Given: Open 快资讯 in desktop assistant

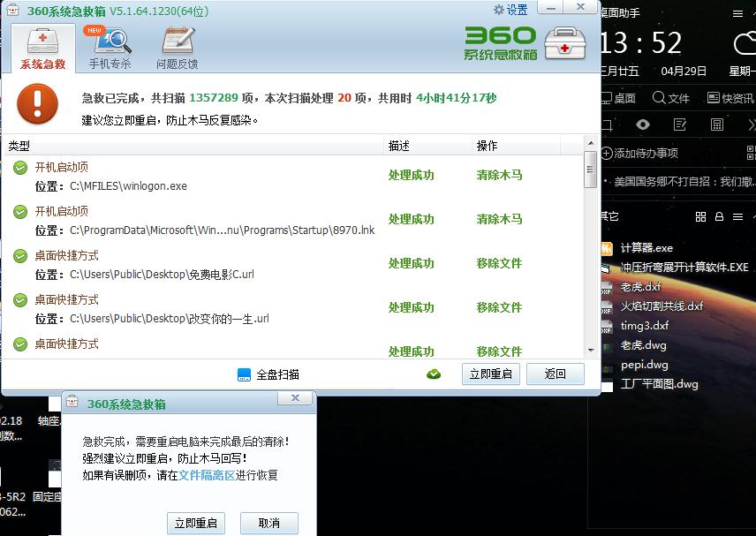Looking at the screenshot, I should (730, 98).
